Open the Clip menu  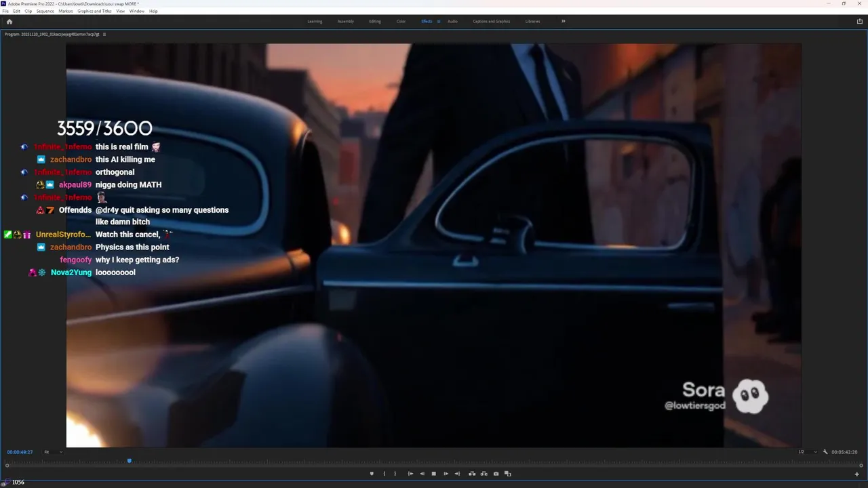(28, 11)
